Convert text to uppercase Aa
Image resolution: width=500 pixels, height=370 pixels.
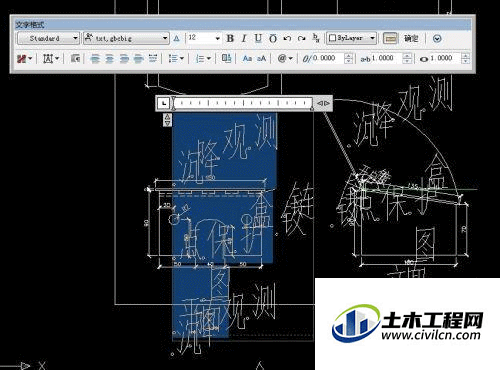tap(247, 59)
